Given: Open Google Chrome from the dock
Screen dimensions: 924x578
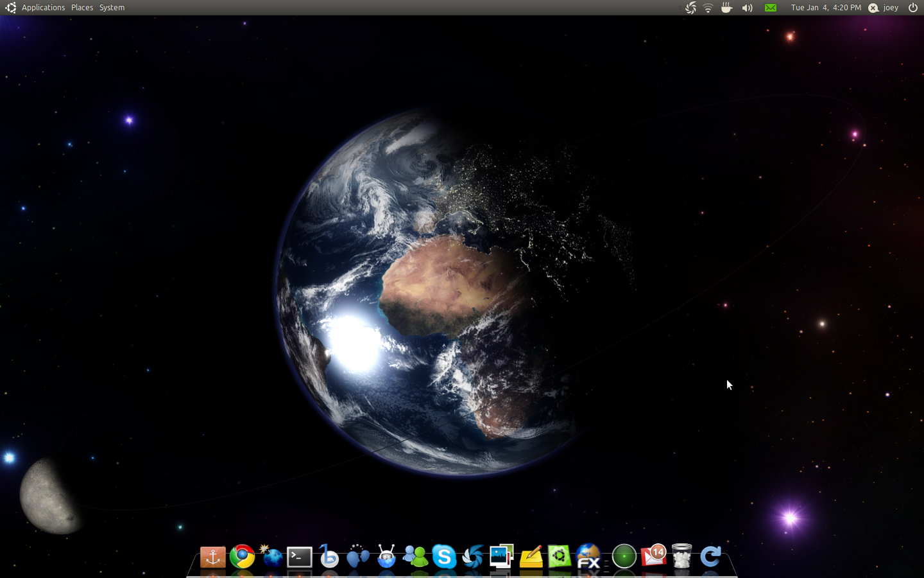Looking at the screenshot, I should (x=241, y=557).
